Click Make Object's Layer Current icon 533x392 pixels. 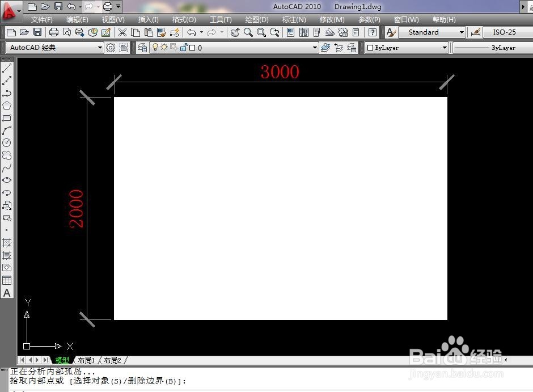(x=325, y=48)
